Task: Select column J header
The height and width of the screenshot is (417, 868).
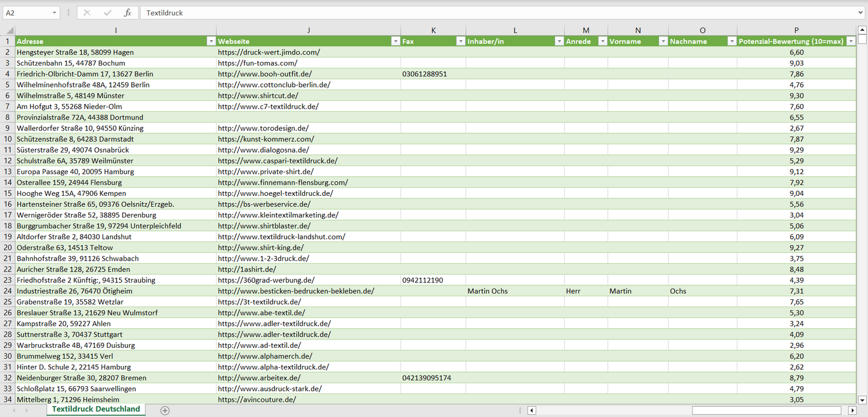Action: 308,30
